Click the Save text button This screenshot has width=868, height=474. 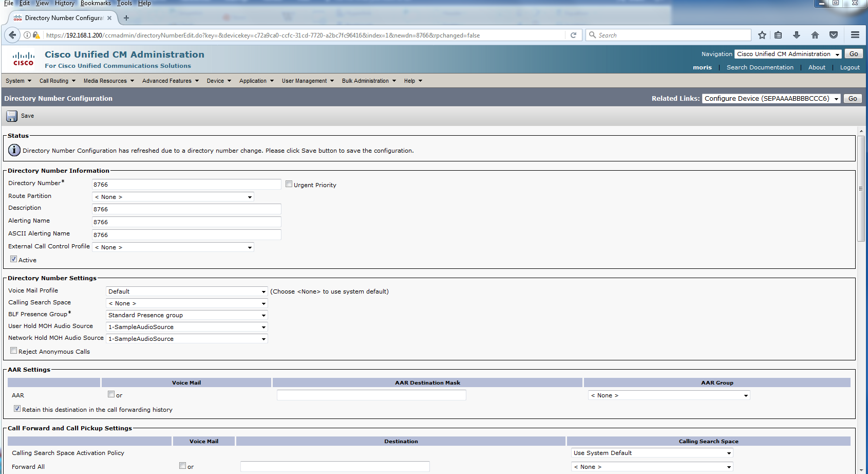click(x=27, y=116)
